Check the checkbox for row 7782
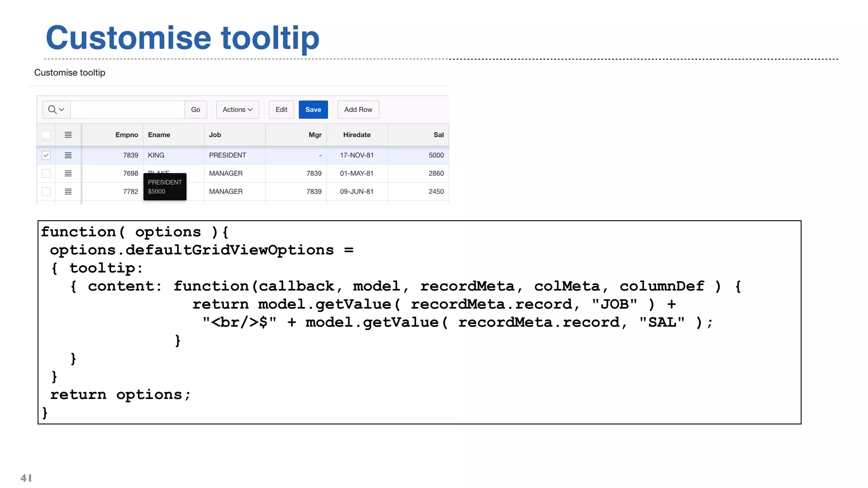 [x=46, y=191]
